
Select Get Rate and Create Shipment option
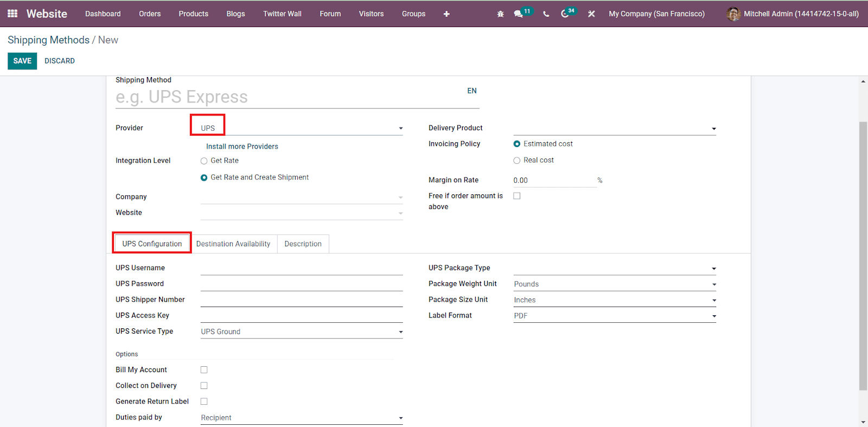click(204, 177)
